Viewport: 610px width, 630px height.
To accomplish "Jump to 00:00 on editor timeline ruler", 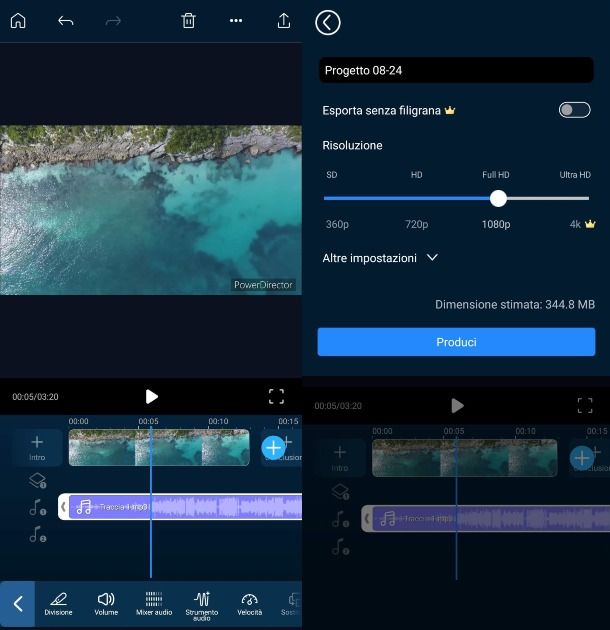I will pyautogui.click(x=78, y=421).
